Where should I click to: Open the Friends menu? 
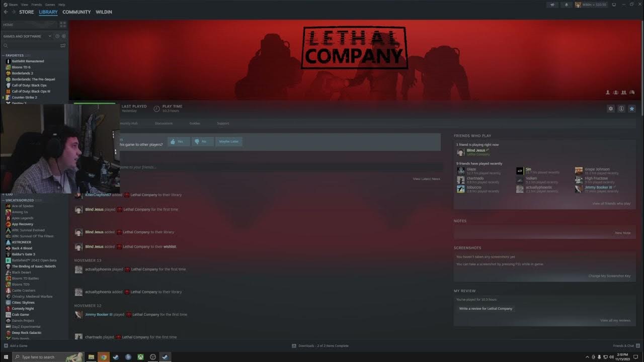click(x=37, y=5)
